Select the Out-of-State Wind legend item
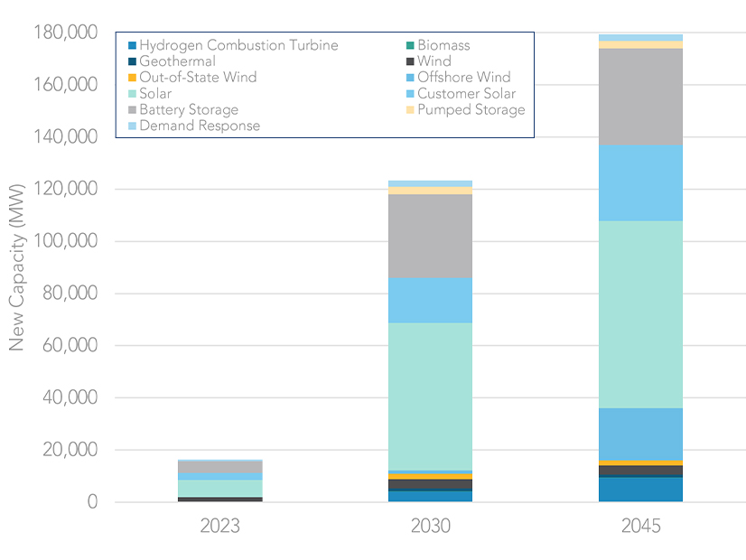The image size is (746, 560). pyautogui.click(x=197, y=78)
